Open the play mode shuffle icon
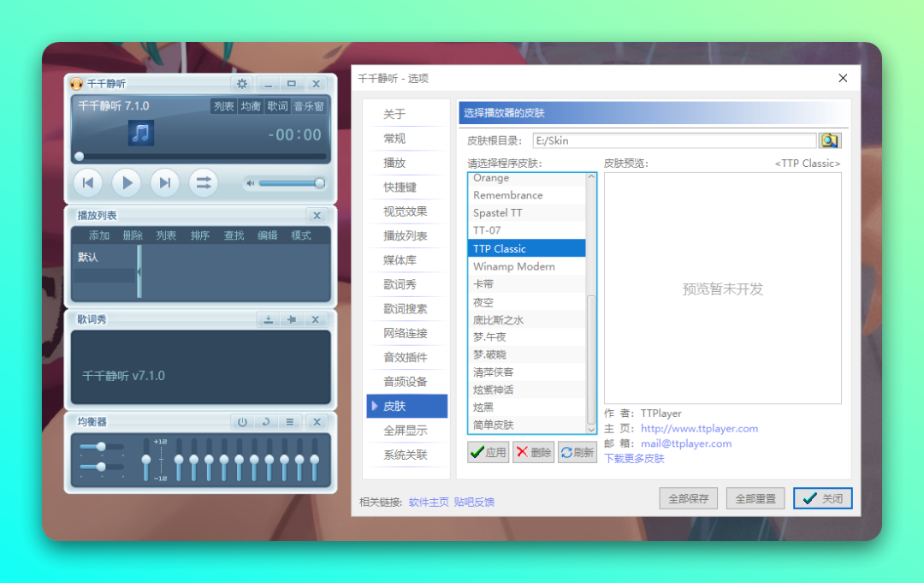Image resolution: width=924 pixels, height=583 pixels. coord(204,182)
